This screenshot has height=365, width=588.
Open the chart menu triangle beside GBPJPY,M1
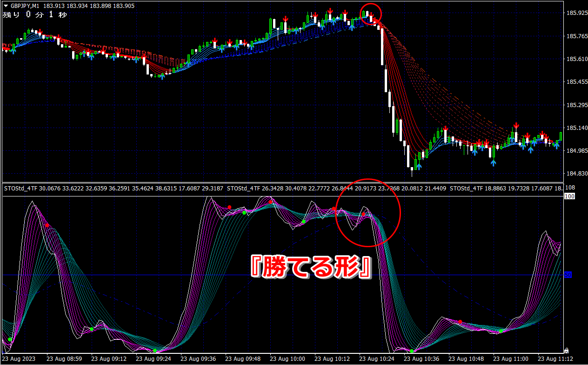5,5
